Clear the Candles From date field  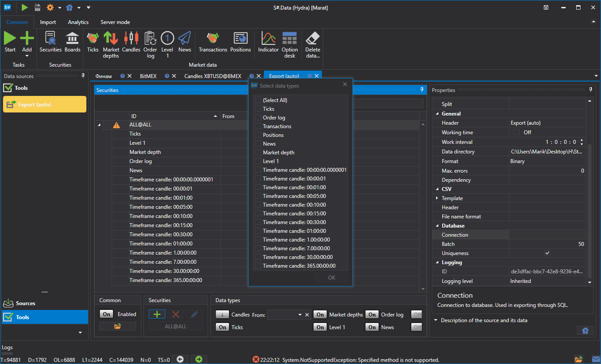(307, 315)
